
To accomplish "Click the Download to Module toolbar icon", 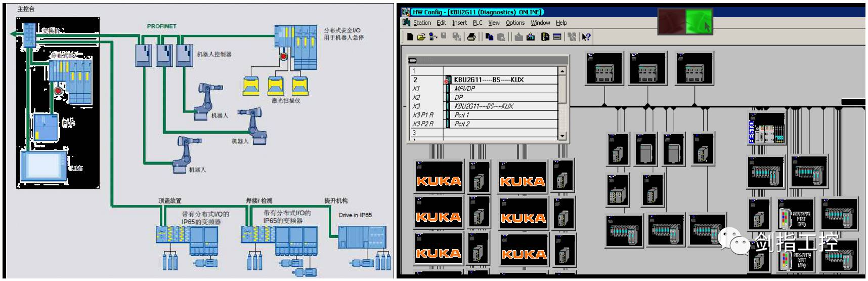I will pyautogui.click(x=518, y=37).
